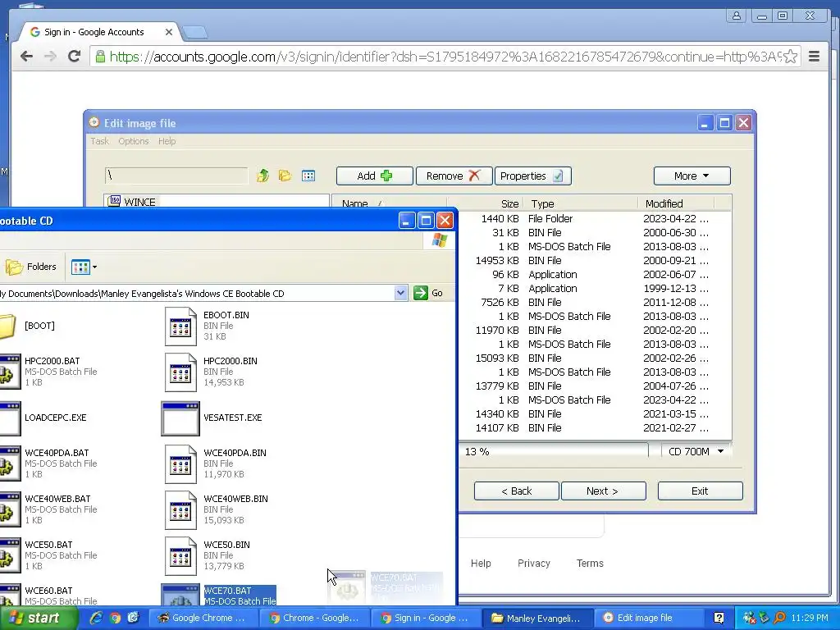Click the Next button
840x630 pixels.
(x=603, y=491)
